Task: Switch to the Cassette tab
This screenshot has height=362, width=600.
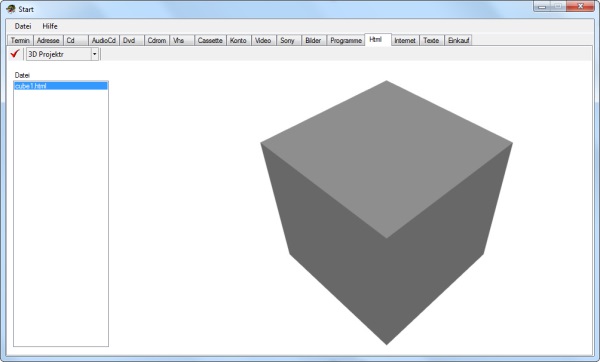Action: (210, 40)
